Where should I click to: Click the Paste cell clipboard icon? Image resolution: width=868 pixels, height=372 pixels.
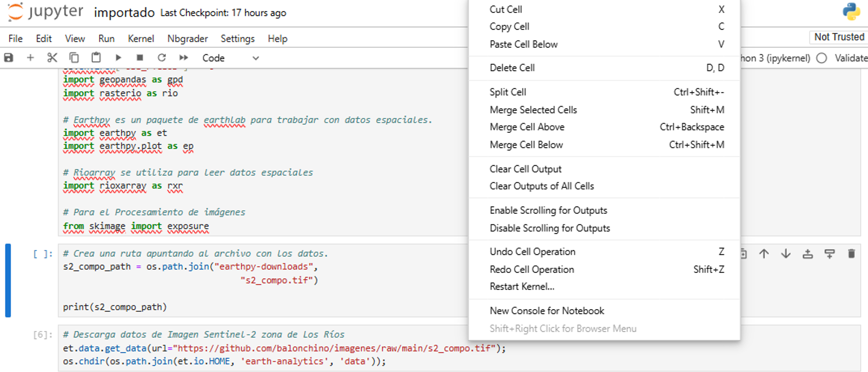[96, 58]
